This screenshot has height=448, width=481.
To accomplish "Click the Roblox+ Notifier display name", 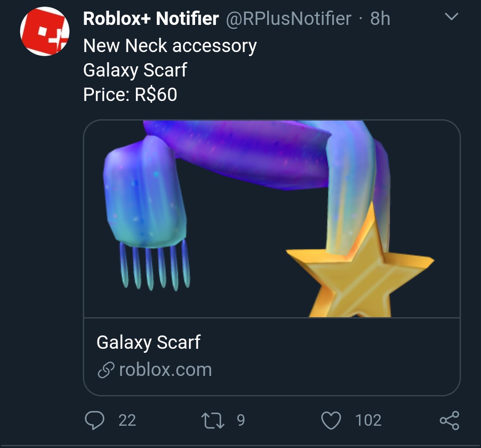I will click(151, 19).
